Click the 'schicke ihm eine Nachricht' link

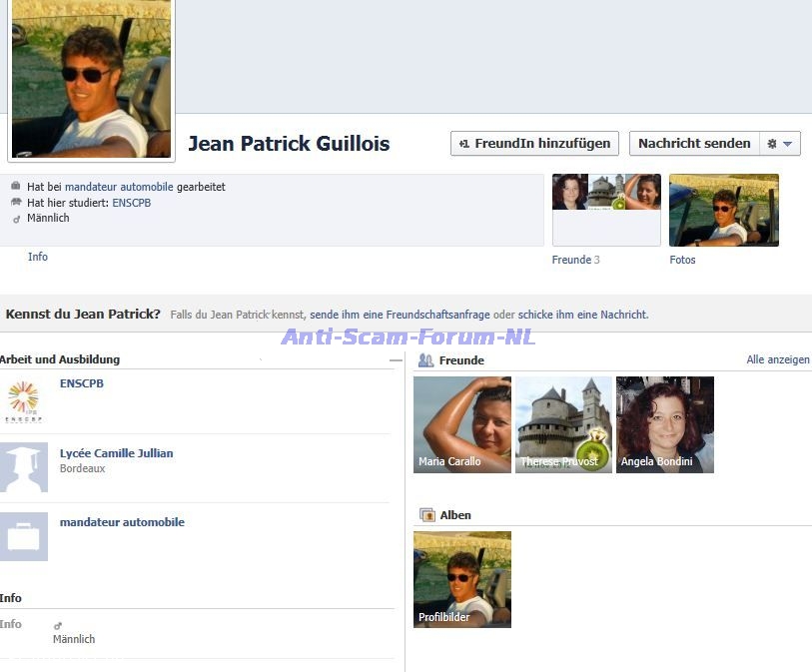coord(582,315)
